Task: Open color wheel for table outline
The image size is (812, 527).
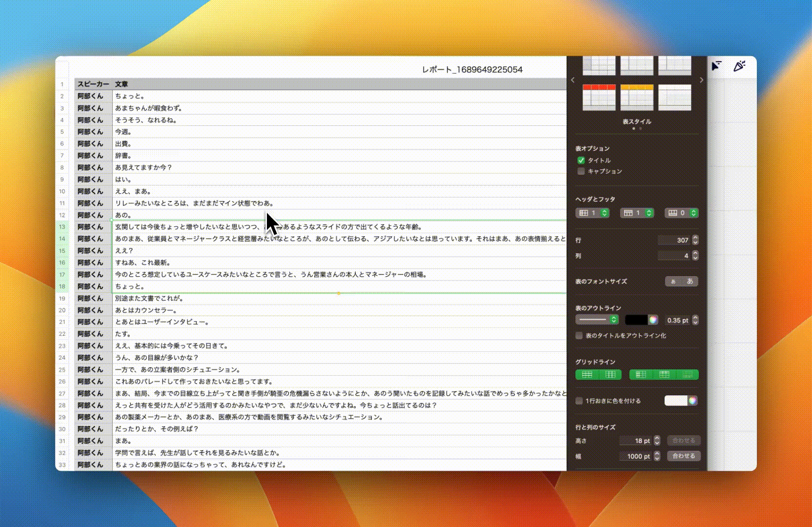Action: pyautogui.click(x=653, y=320)
